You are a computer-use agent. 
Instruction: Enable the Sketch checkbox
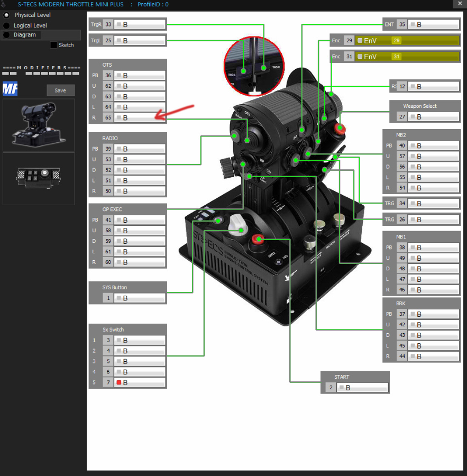[53, 45]
